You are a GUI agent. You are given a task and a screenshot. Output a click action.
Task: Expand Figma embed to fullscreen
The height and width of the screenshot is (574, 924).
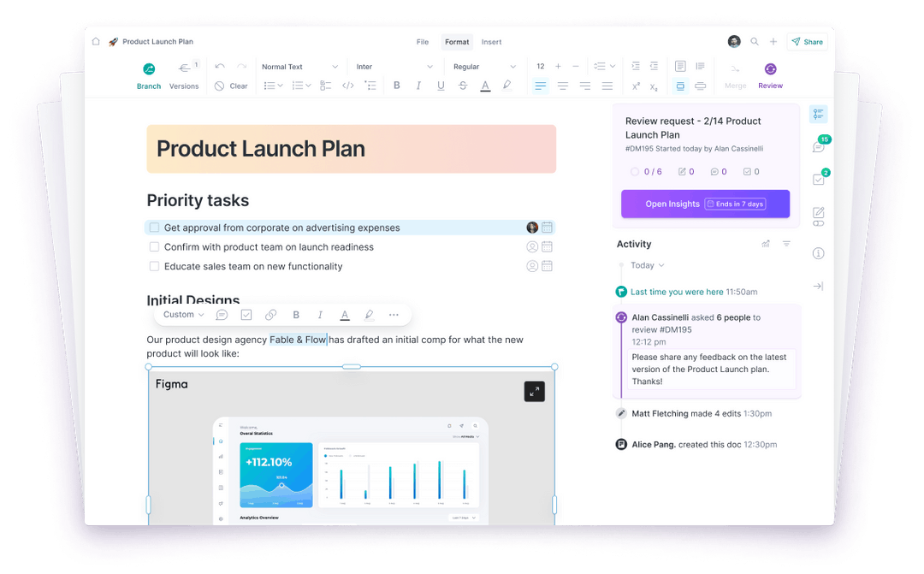(535, 391)
